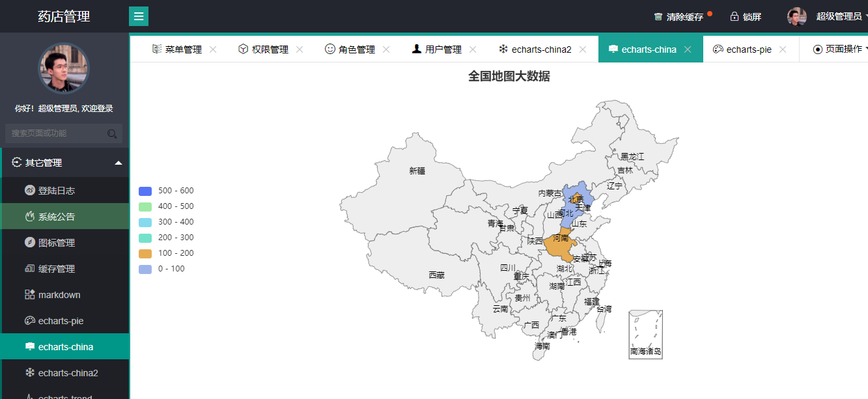Click the 锁屏 button

(x=746, y=16)
